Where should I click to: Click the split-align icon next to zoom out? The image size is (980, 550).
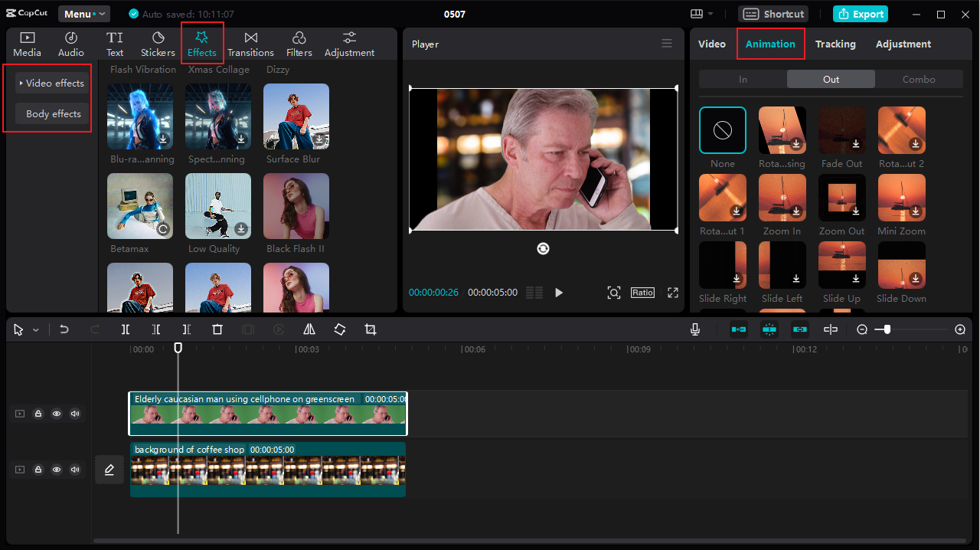[x=831, y=329]
